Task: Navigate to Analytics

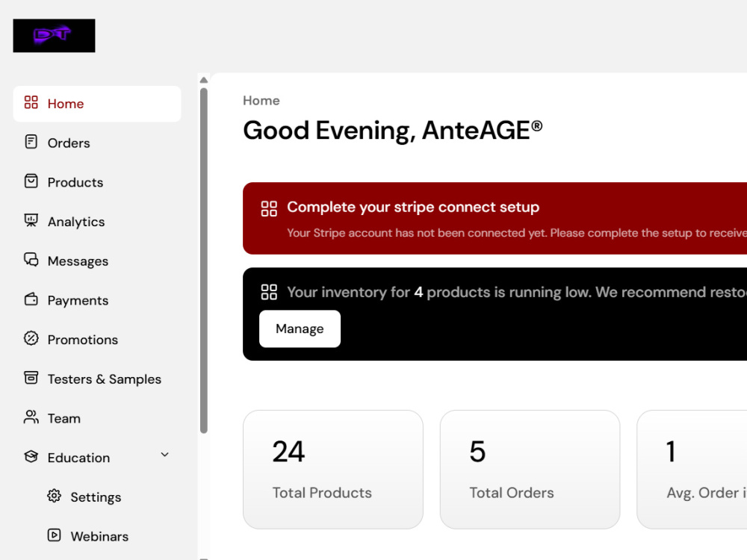Action: click(x=97, y=222)
